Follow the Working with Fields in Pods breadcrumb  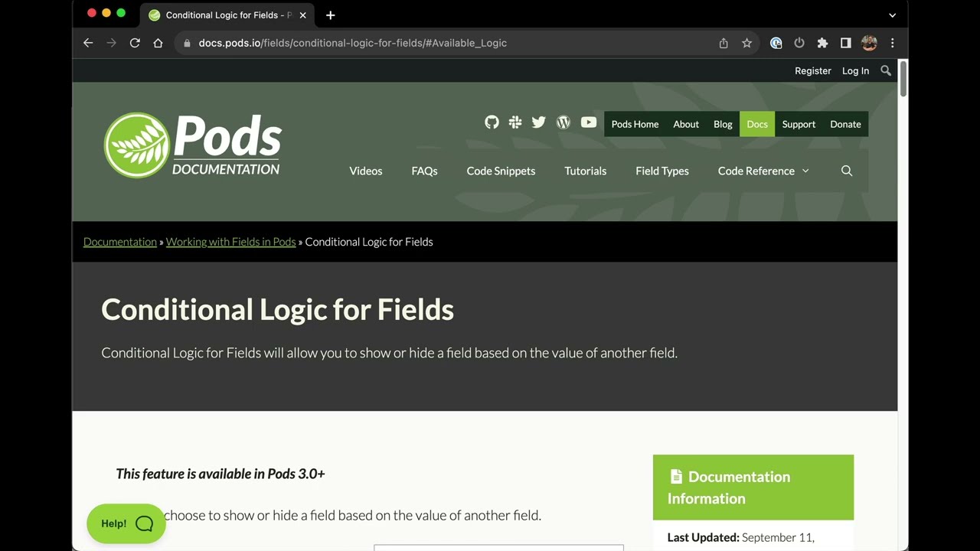(x=230, y=242)
